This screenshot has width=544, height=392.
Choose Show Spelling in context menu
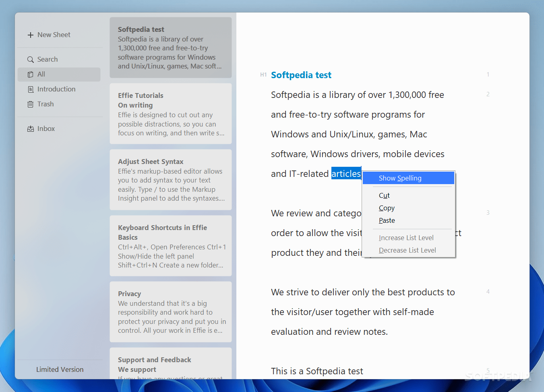(408, 178)
